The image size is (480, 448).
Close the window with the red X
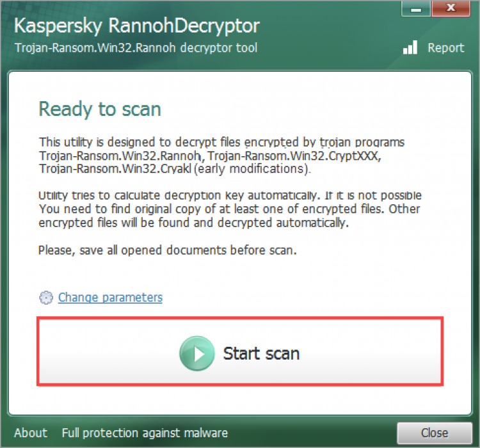[451, 8]
